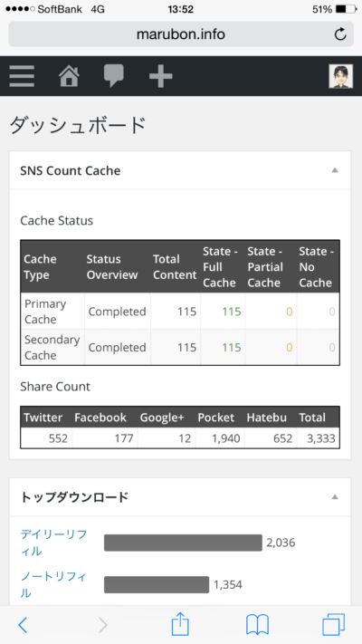The width and height of the screenshot is (362, 644).
Task: Tap the battery indicator icon
Action: 347,9
